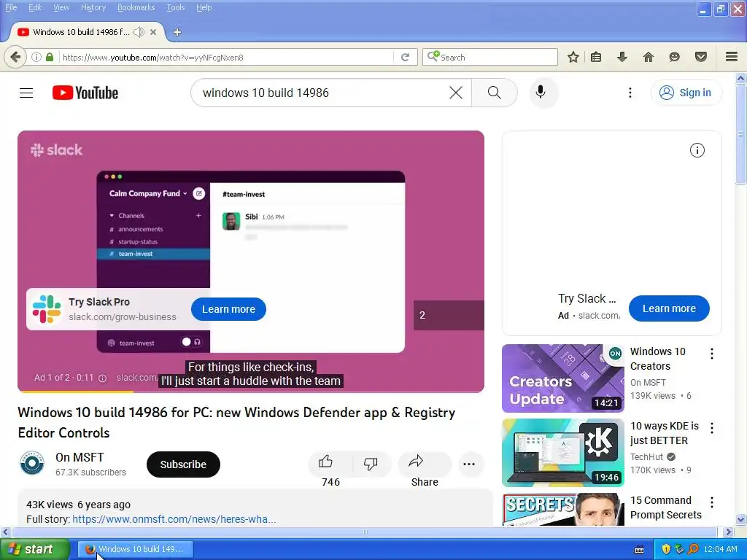Go to Firefox home page icon
This screenshot has width=747, height=560.
(648, 57)
